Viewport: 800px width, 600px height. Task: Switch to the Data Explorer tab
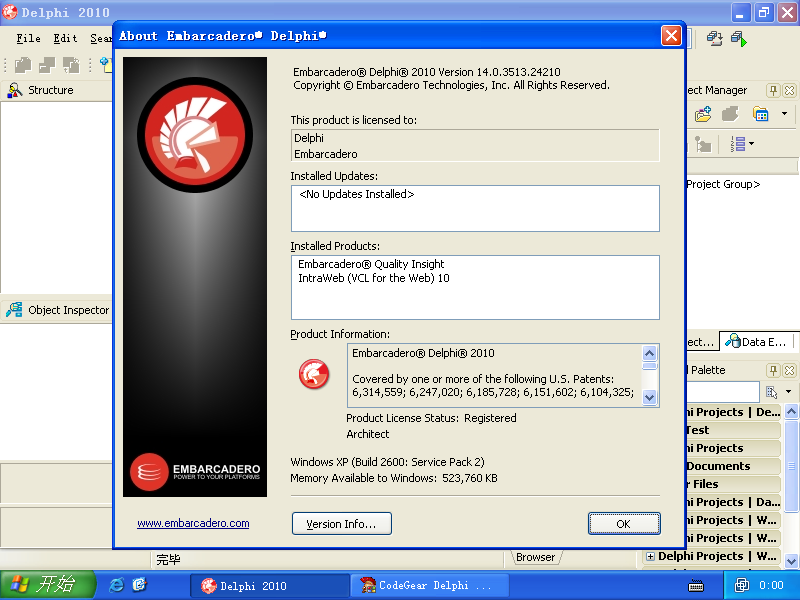tap(758, 342)
